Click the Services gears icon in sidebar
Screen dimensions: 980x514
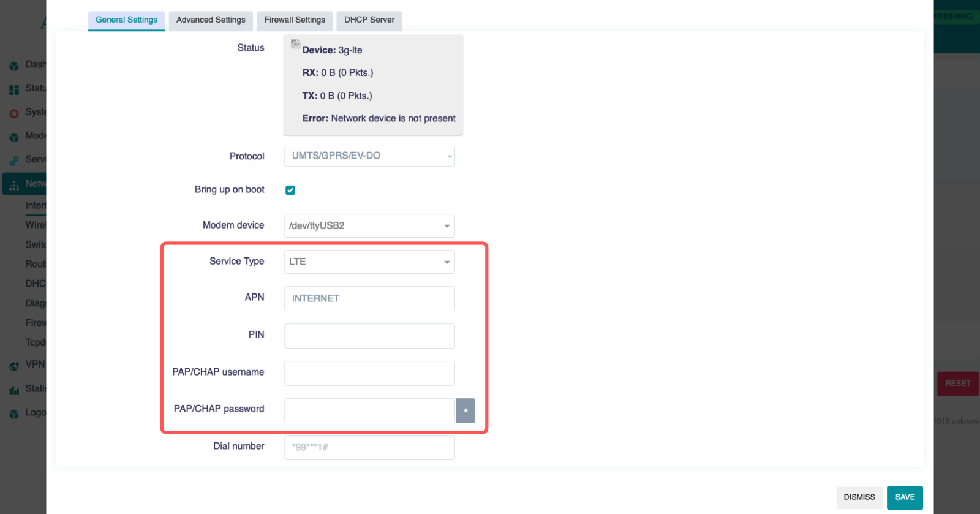(14, 161)
